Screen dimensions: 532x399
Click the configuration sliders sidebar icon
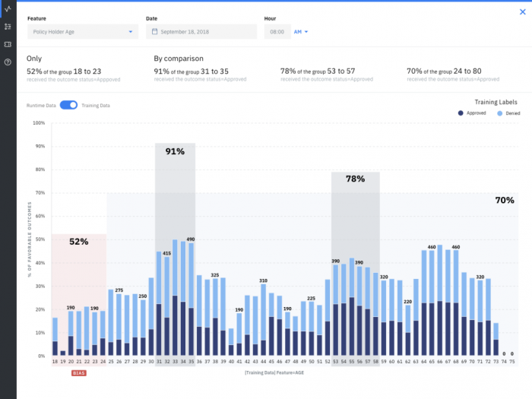click(x=8, y=27)
